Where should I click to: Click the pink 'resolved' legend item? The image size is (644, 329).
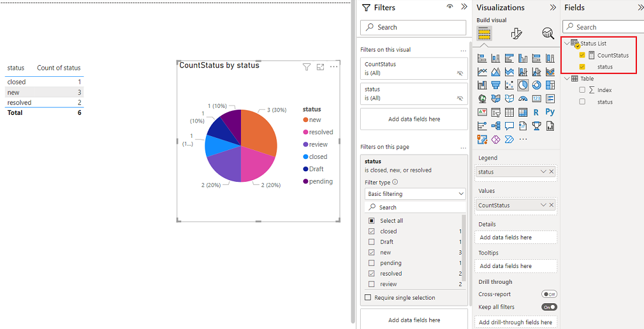(x=318, y=133)
